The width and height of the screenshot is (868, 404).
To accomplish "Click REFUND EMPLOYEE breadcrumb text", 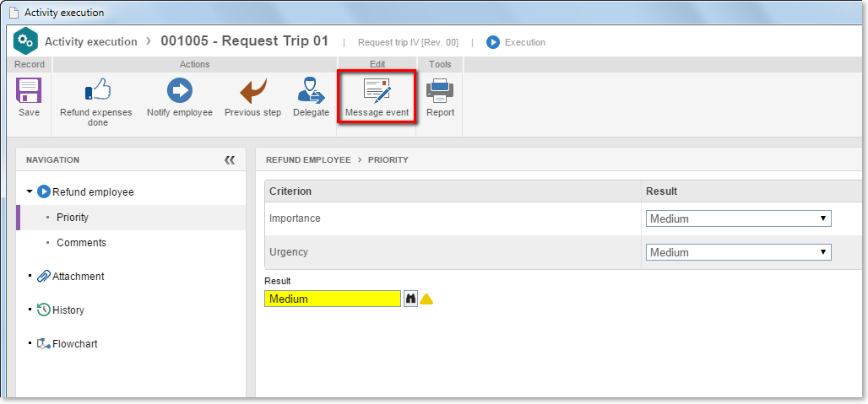I will tap(308, 159).
